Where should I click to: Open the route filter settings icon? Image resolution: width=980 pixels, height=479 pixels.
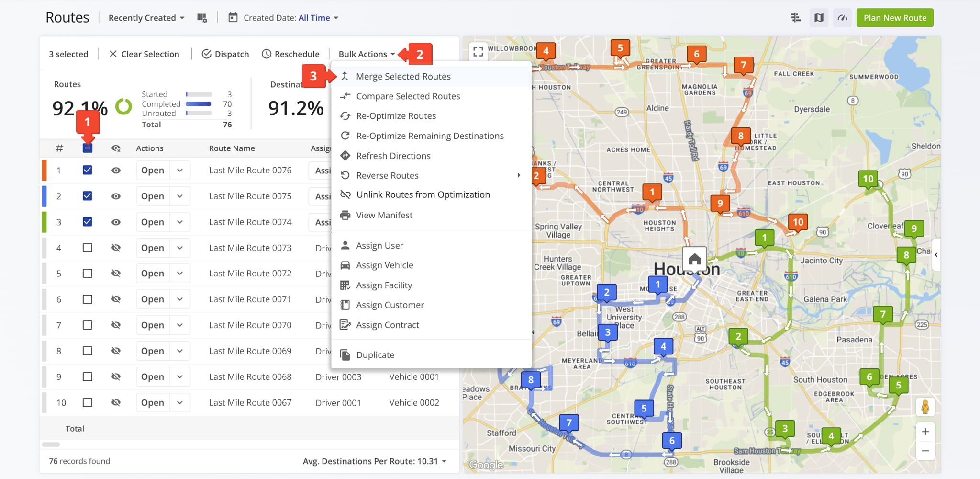[x=796, y=17]
